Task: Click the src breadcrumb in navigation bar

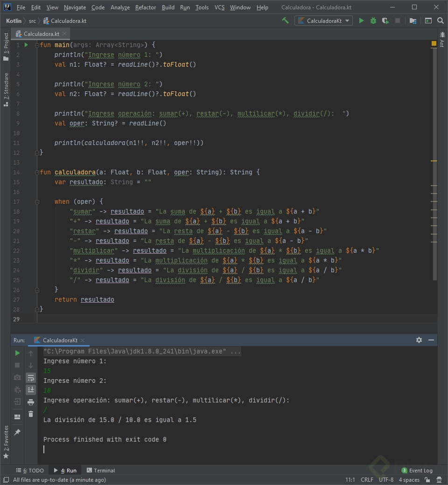Action: 32,21
